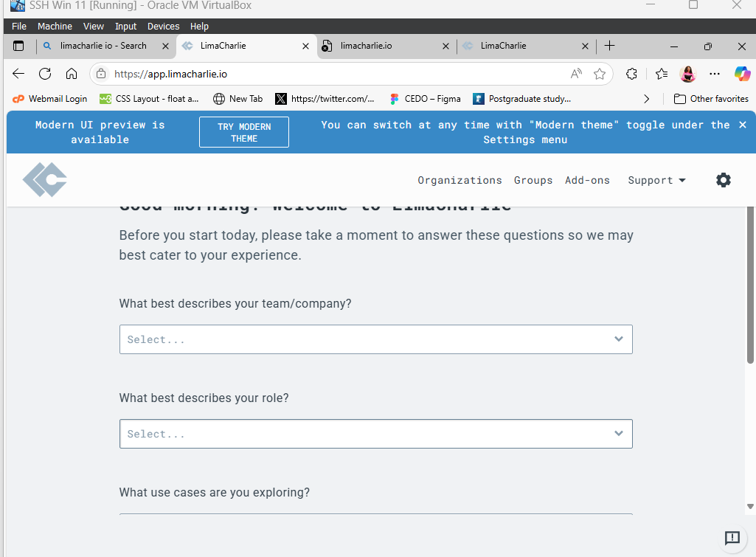Open the VirtualBox File menu

point(19,27)
